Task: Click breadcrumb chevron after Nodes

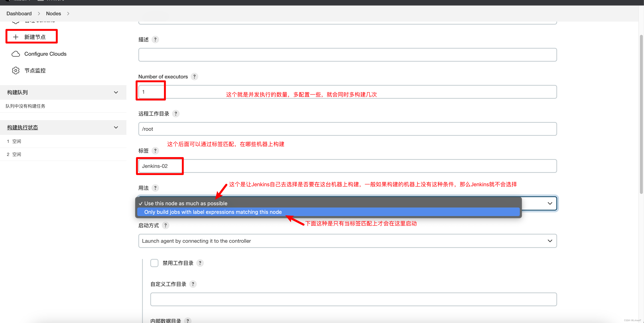Action: point(68,13)
